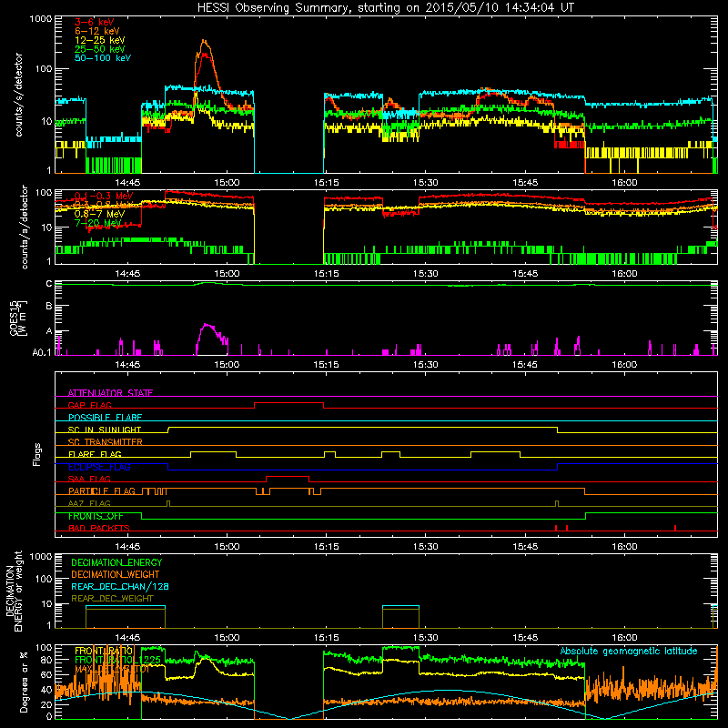Click the 25-50 keV legend entry
The height and width of the screenshot is (728, 728).
[99, 49]
